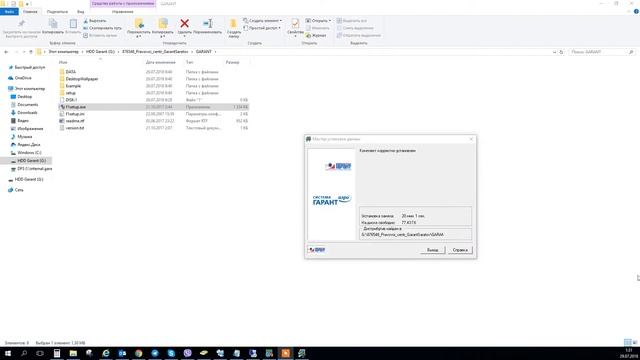640x360 pixels.
Task: Click Этот компьютер in the address bar
Action: [63, 52]
